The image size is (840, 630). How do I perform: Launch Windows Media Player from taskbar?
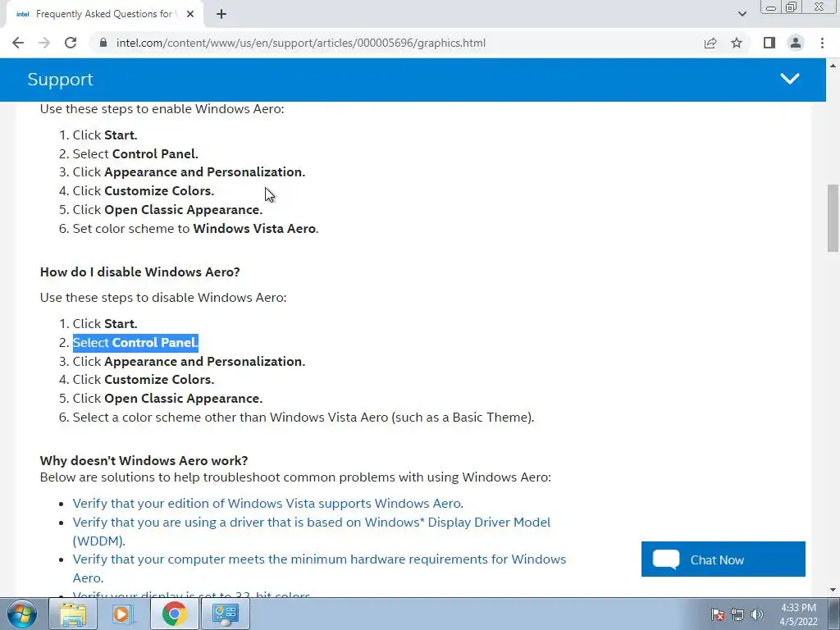[123, 614]
